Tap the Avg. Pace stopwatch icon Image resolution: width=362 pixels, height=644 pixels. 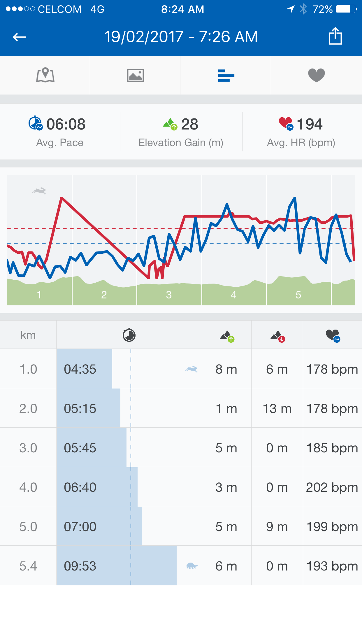click(36, 123)
